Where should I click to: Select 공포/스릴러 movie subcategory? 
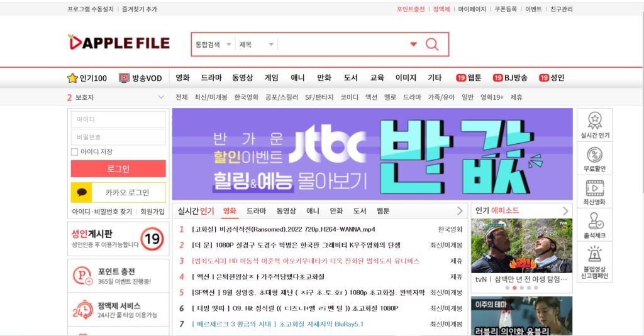[281, 97]
